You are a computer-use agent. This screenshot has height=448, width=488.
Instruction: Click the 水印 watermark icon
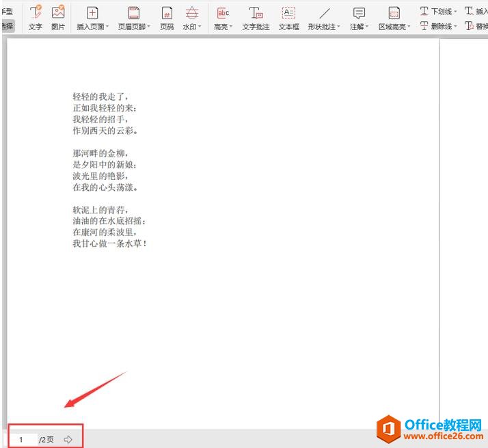click(192, 13)
